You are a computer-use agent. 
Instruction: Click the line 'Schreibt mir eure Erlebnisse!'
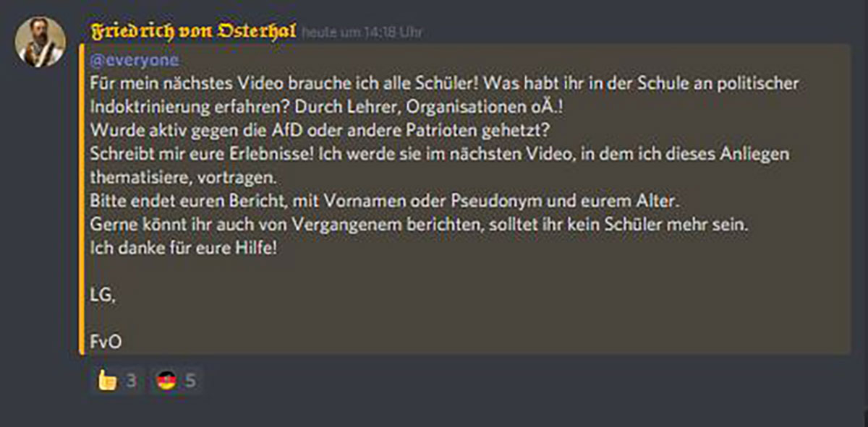click(x=441, y=155)
